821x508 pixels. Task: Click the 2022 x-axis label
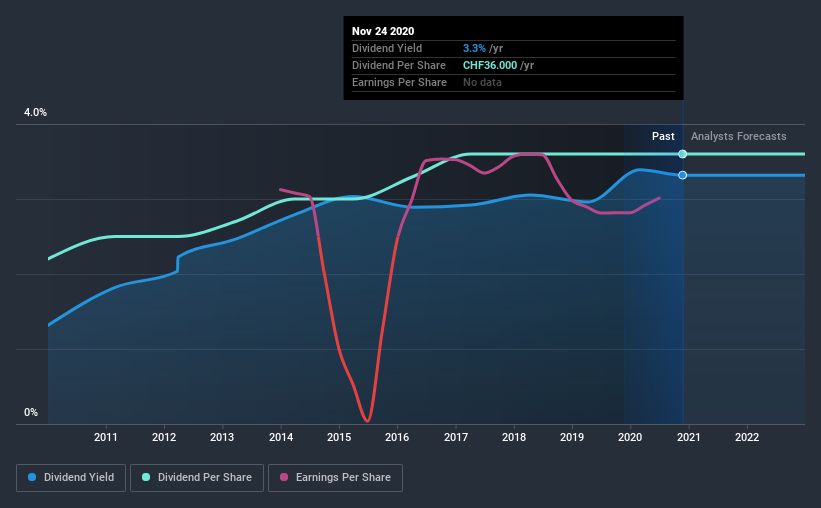[747, 437]
